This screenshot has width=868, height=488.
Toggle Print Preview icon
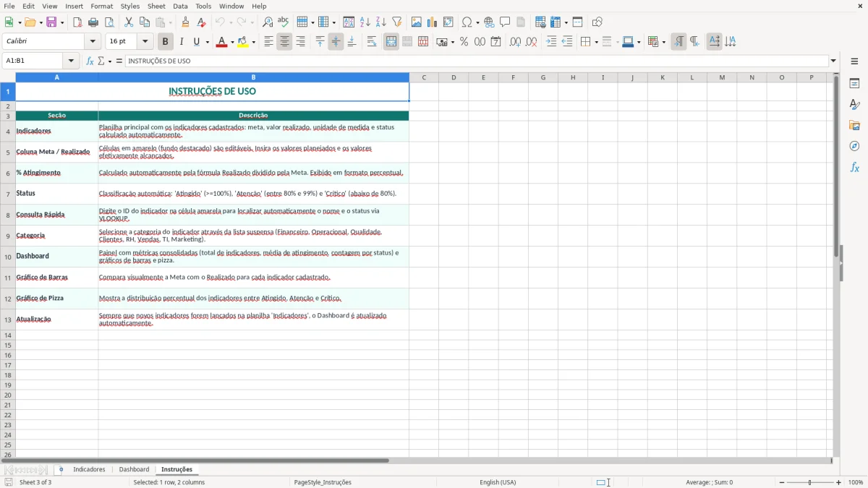click(x=109, y=22)
